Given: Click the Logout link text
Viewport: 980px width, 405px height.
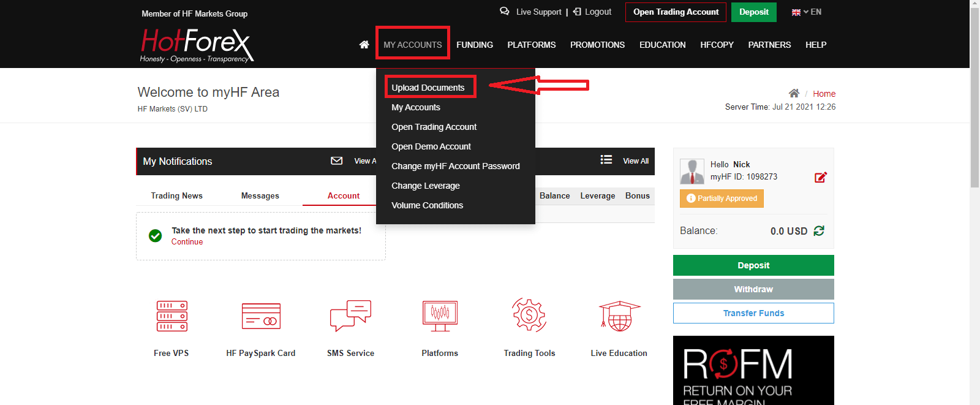Looking at the screenshot, I should (x=598, y=12).
